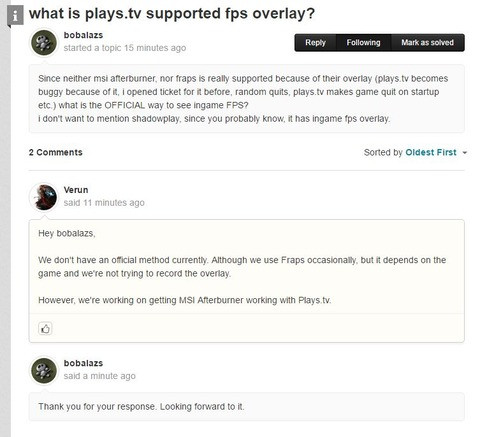Open the Verun username link
480x437 pixels.
(x=76, y=190)
